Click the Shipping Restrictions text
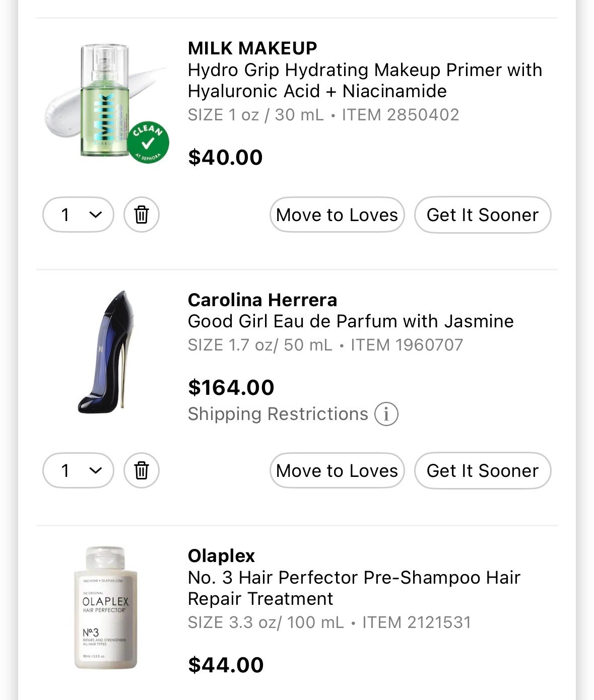594x700 pixels. pyautogui.click(x=278, y=414)
